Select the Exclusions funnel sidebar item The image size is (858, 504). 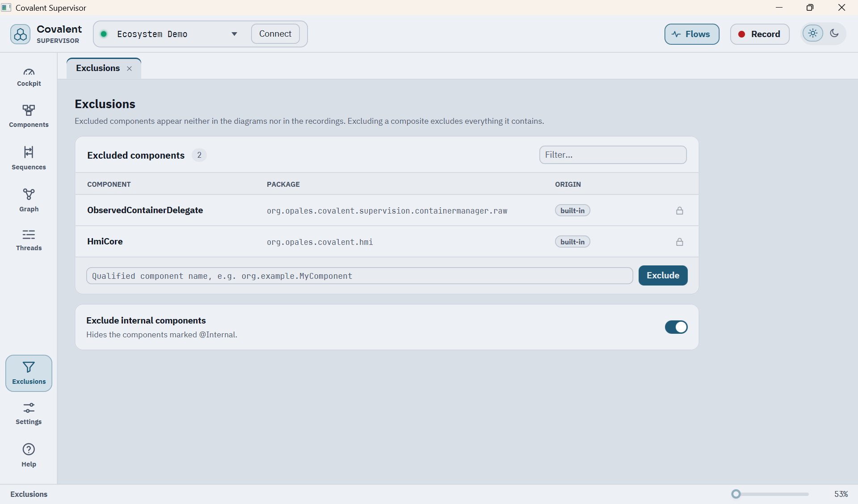(29, 373)
